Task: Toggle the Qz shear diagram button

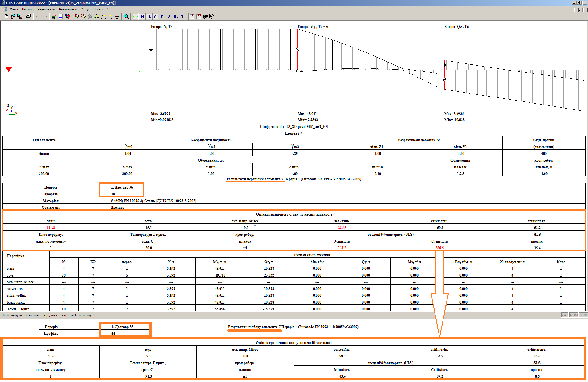Action: point(156,17)
